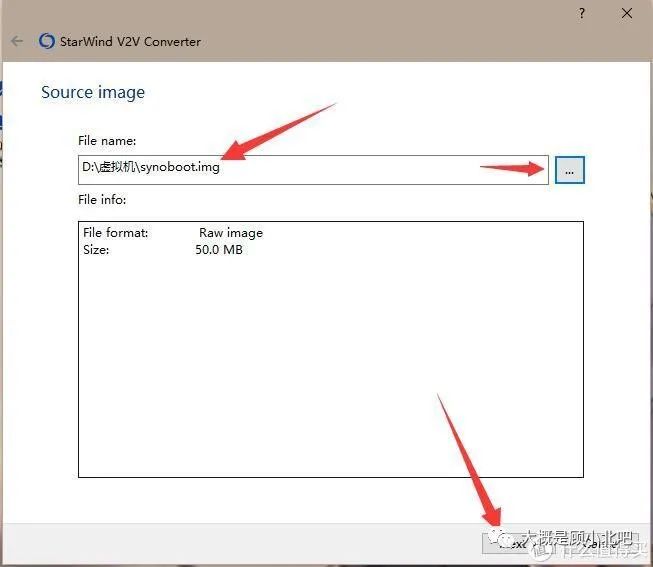
Task: Click the 'File format:' label
Action: coord(116,232)
